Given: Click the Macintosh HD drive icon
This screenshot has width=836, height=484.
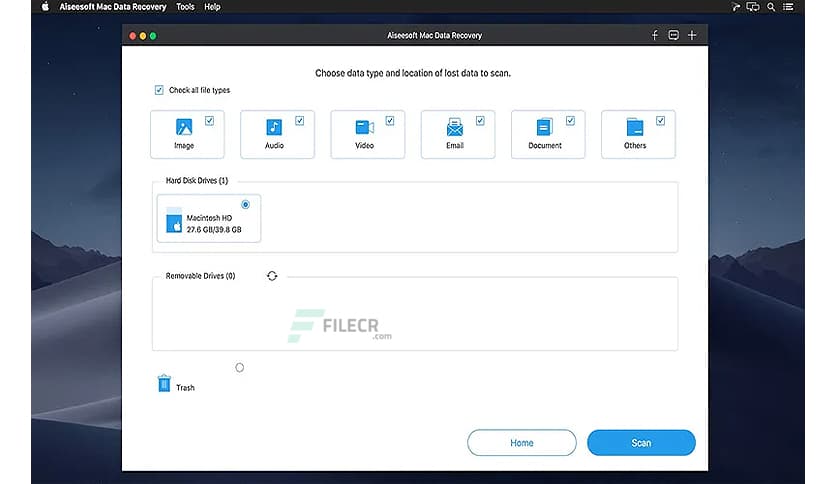Looking at the screenshot, I should pos(174,220).
